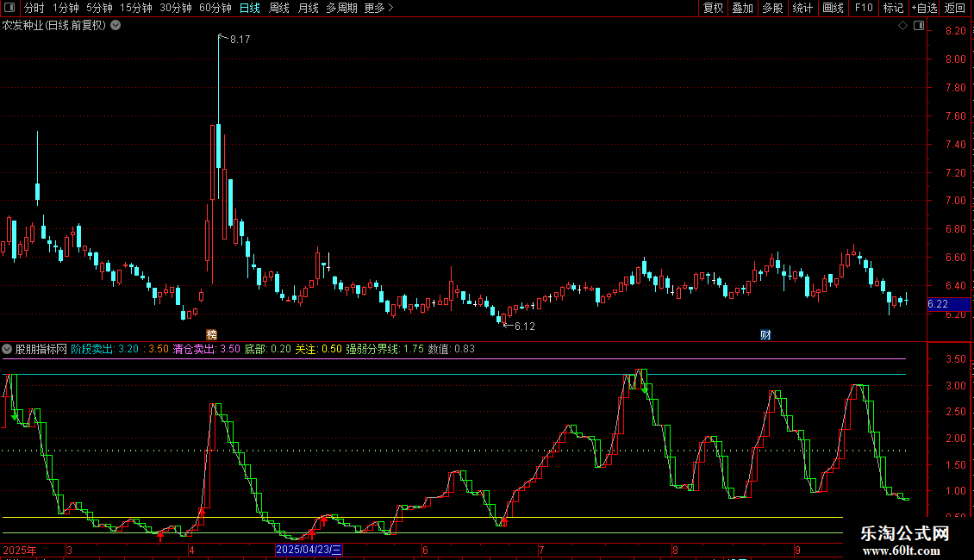Activate the 画线 drawing tool
974x560 pixels.
click(x=833, y=8)
